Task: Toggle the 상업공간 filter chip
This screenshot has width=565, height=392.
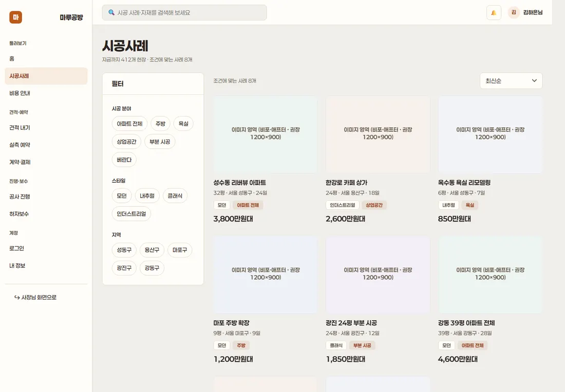Action: click(126, 142)
